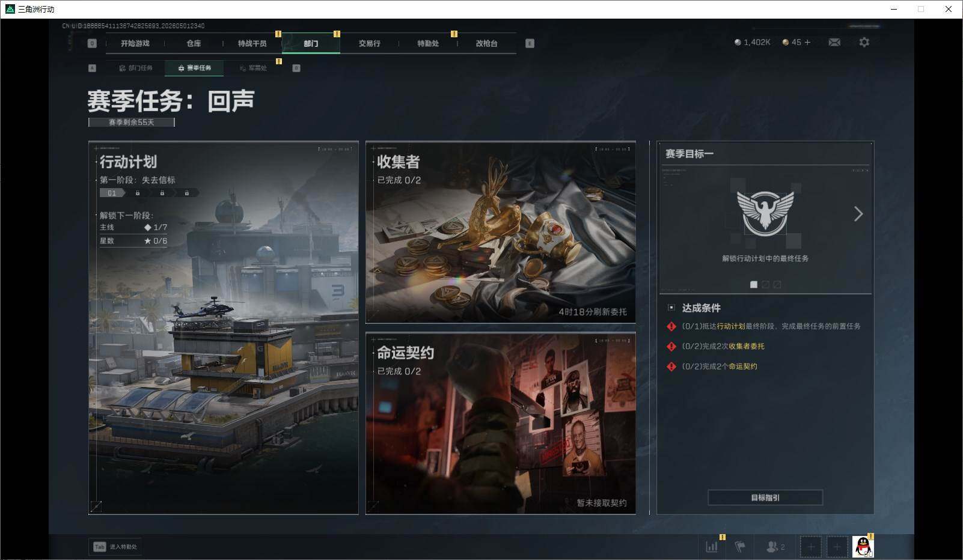Screen dimensions: 963x560
Task: Open the 命运契约 mission card
Action: (x=501, y=424)
